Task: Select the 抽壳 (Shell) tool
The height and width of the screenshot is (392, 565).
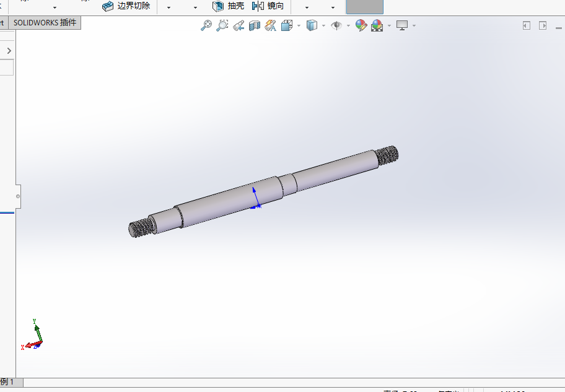Action: coord(228,6)
